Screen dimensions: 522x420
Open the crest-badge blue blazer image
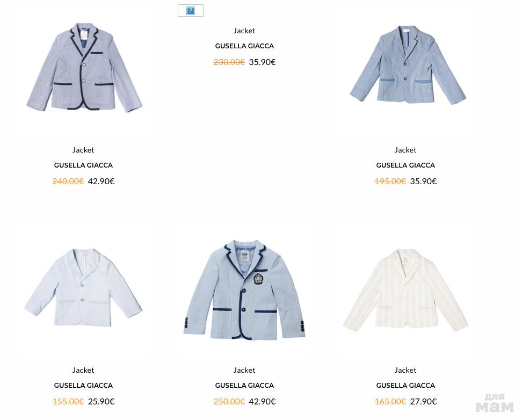[244, 290]
